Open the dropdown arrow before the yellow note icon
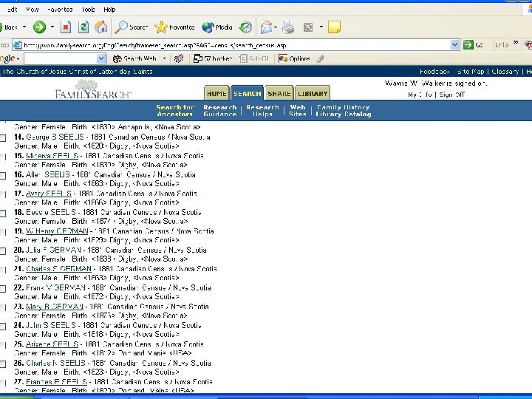Viewport: 532px width, 399px height. pos(321,27)
